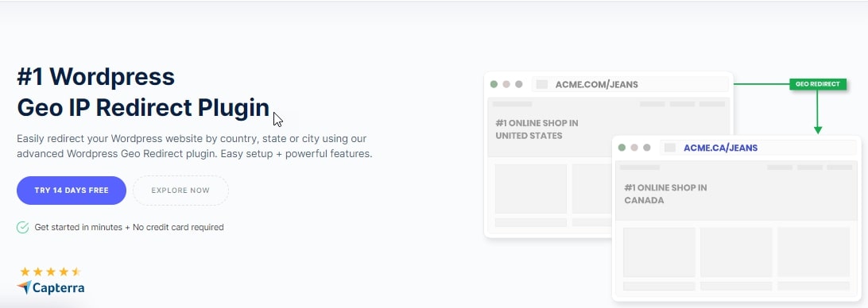Click the green checkmark circle icon
This screenshot has width=868, height=308.
click(23, 227)
